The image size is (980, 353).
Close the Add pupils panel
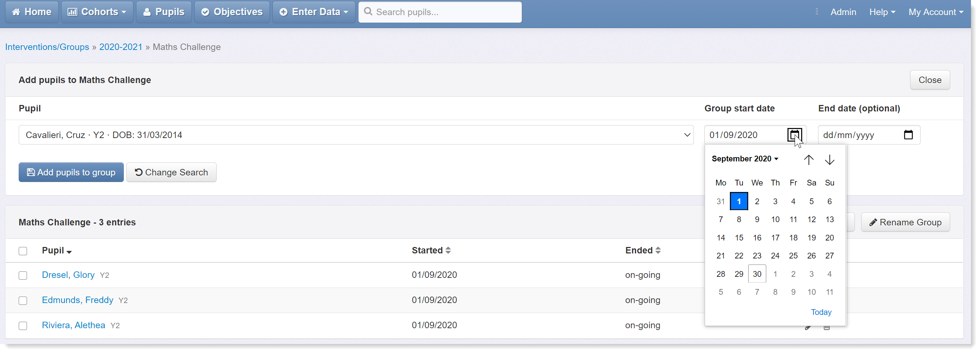[929, 80]
